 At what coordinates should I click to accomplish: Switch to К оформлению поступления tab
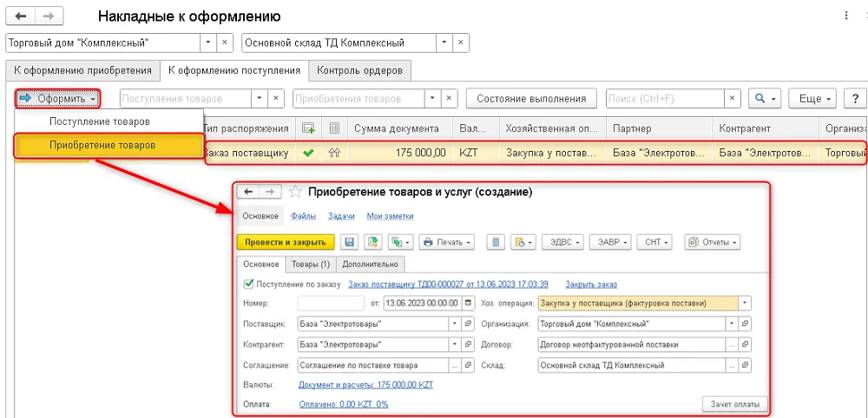point(234,70)
